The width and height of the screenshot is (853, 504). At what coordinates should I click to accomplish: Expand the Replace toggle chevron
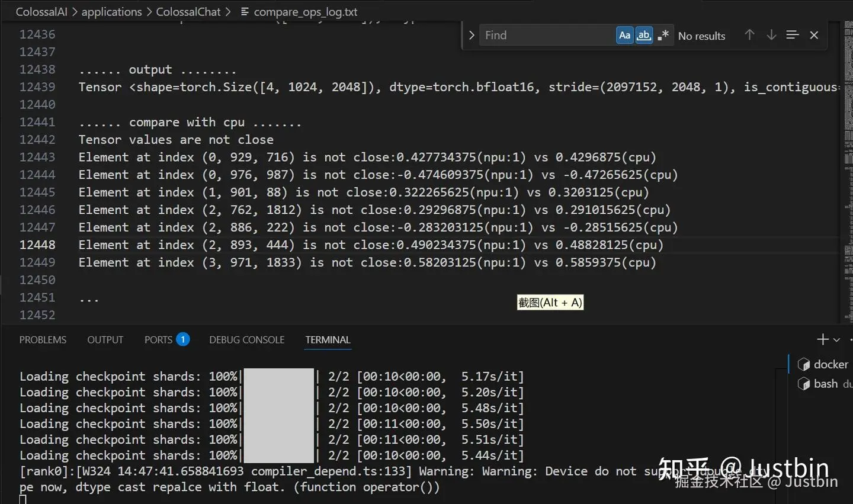point(471,35)
